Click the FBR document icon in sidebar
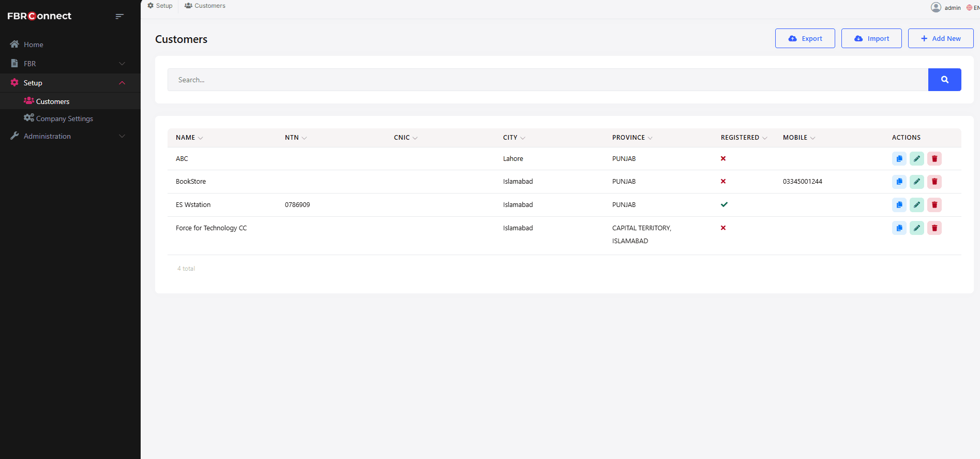980x459 pixels. [x=14, y=63]
